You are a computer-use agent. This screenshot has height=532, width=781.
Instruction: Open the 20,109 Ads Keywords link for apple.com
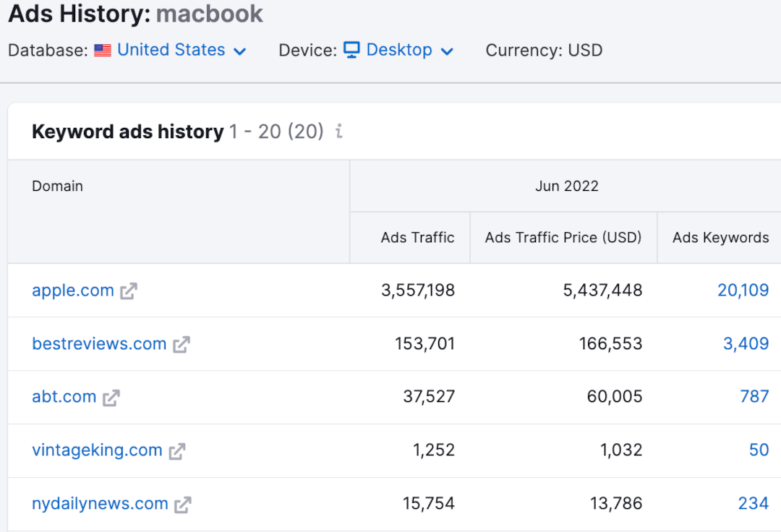click(743, 290)
